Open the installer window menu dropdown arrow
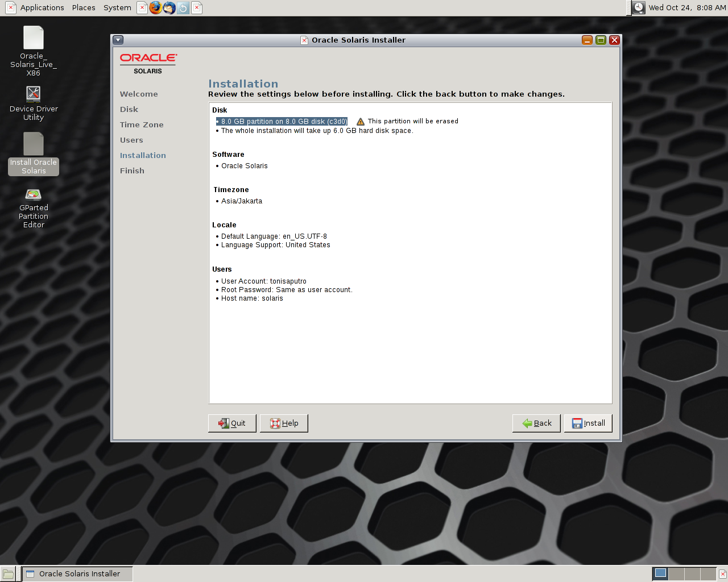 [118, 40]
